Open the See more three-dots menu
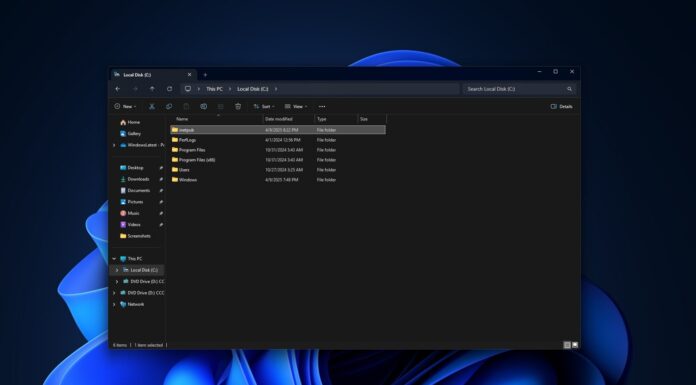 (322, 107)
